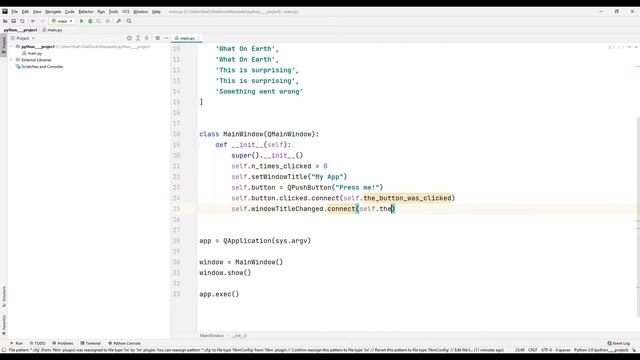Open the Terminal tool window

(91, 343)
